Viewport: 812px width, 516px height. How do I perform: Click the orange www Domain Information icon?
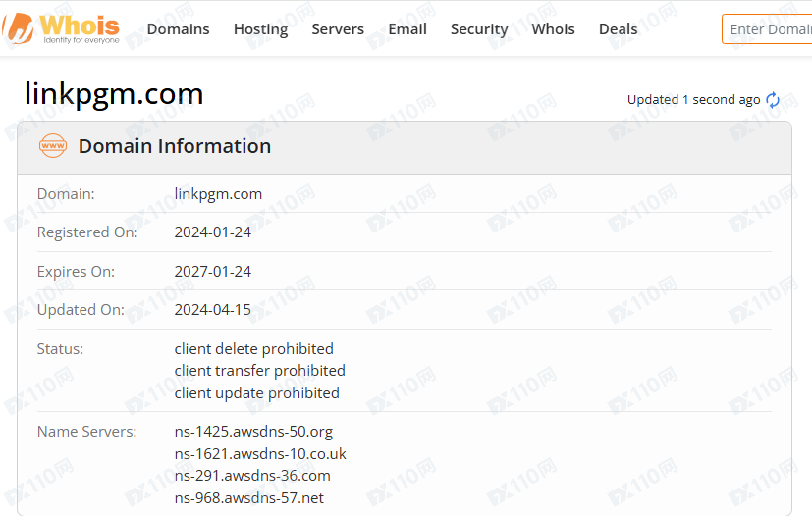tap(53, 147)
